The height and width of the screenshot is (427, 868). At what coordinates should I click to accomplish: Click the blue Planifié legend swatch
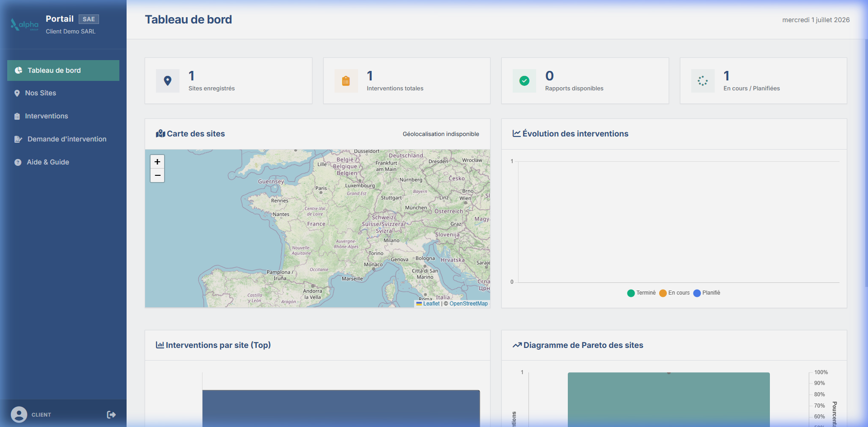[697, 293]
